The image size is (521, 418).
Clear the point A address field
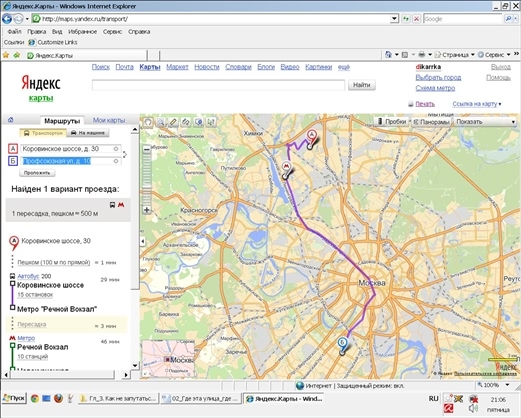[x=116, y=149]
